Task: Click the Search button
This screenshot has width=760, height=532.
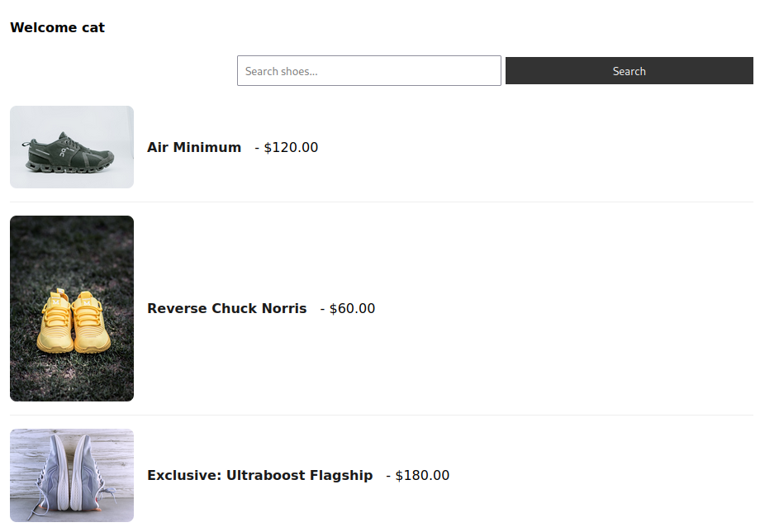Action: [629, 70]
